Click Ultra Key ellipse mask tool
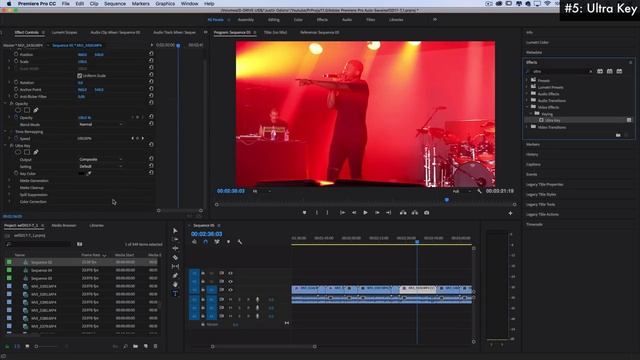This screenshot has width=640, height=360. pyautogui.click(x=18, y=152)
